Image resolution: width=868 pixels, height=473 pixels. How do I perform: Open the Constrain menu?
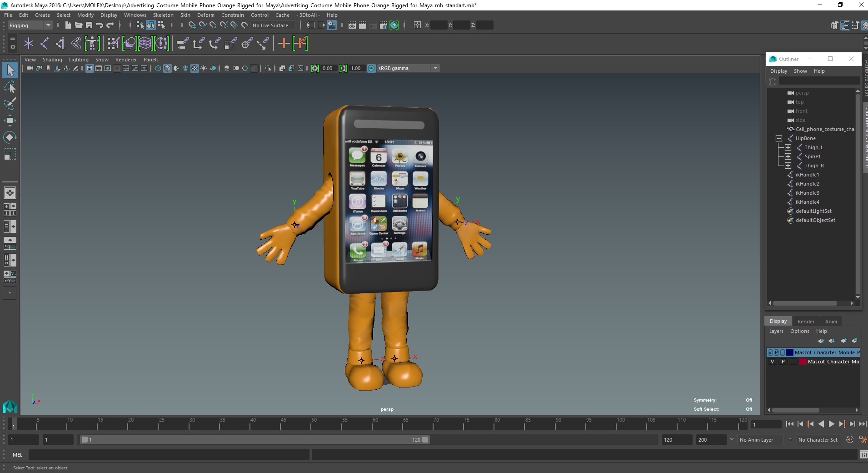pos(233,15)
